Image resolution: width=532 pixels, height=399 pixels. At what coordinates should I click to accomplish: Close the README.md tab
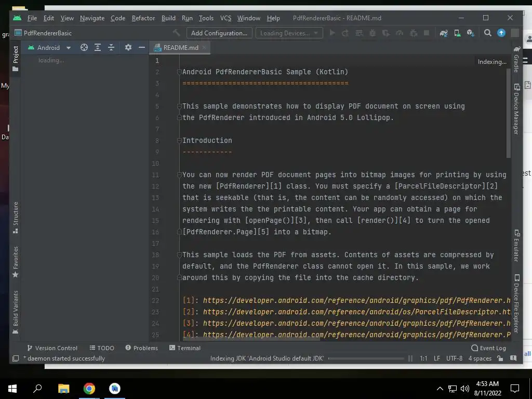(x=204, y=47)
